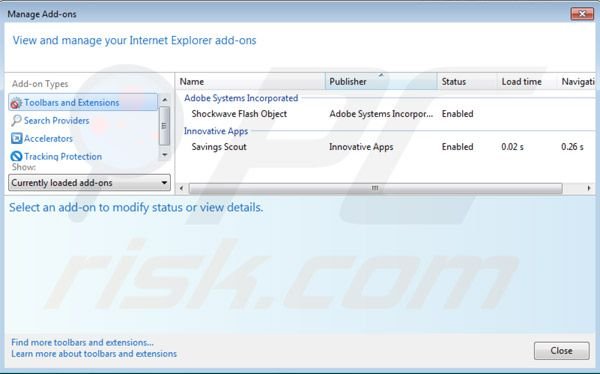Open the Currently loaded add-ons dropdown
Screen dimensions: 600x374
coord(89,183)
